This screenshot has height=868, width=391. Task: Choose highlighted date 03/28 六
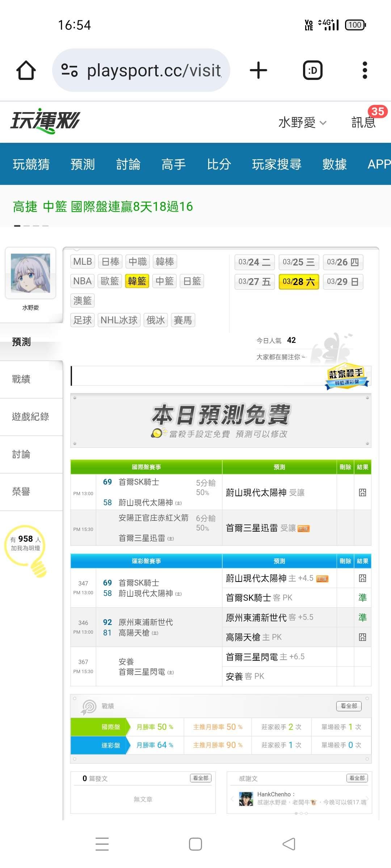pos(299,282)
